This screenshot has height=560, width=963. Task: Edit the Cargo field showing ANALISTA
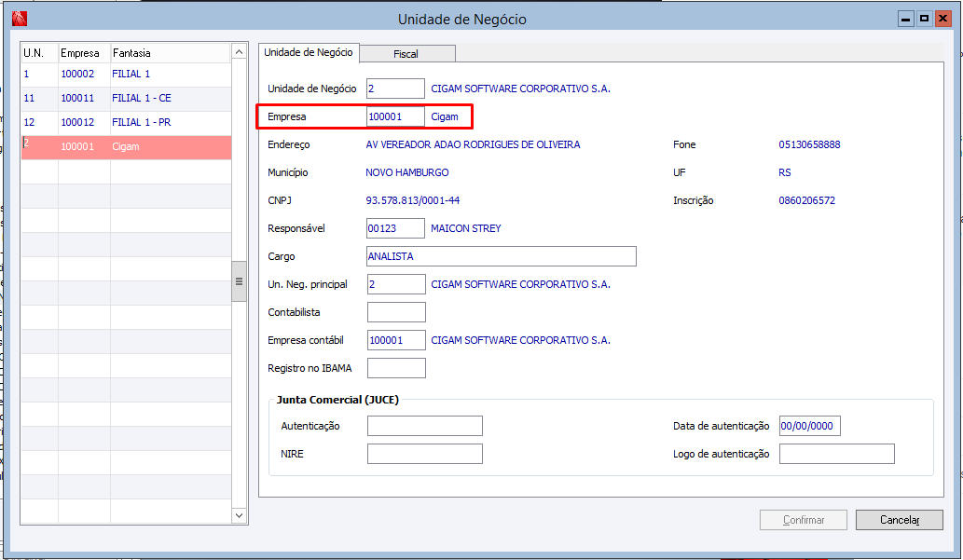point(502,256)
